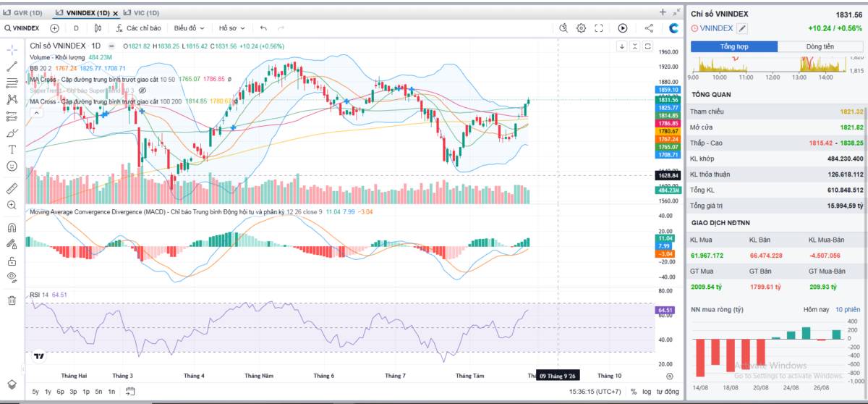868x404 pixels.
Task: Click the time axis settings gear icon
Action: 669,376
